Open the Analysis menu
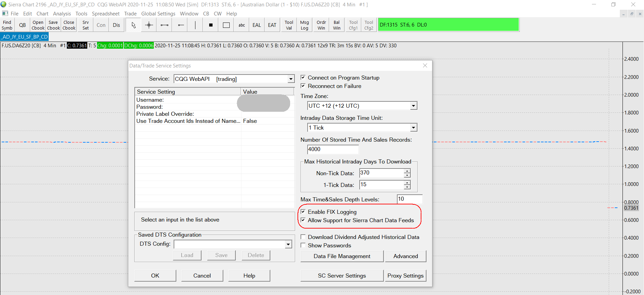Screen dimensions: 644x295 click(x=62, y=14)
